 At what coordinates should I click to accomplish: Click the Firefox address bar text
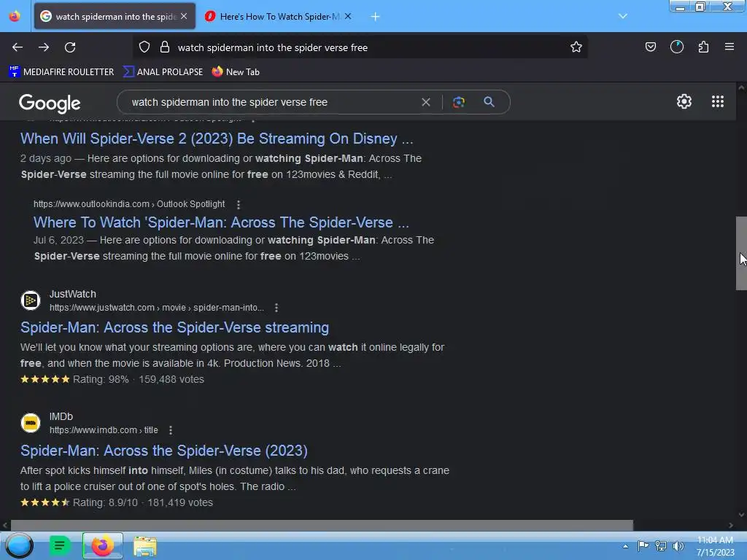coord(273,47)
